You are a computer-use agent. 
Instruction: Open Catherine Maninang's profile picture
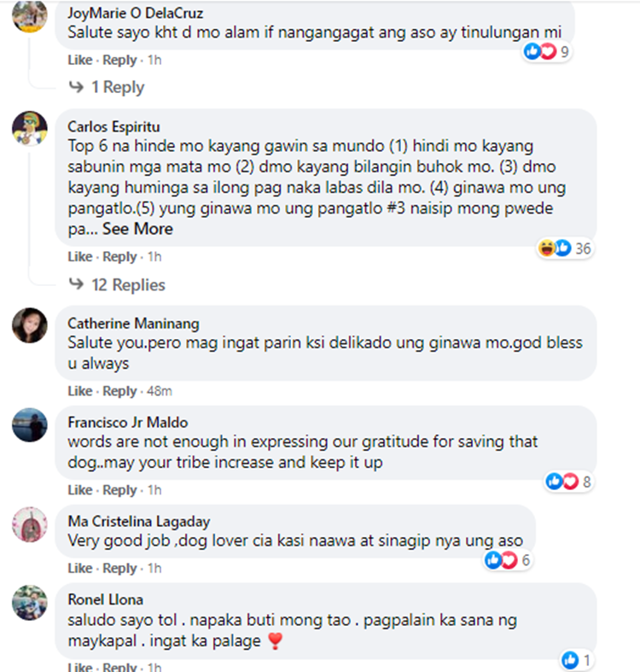pyautogui.click(x=30, y=325)
